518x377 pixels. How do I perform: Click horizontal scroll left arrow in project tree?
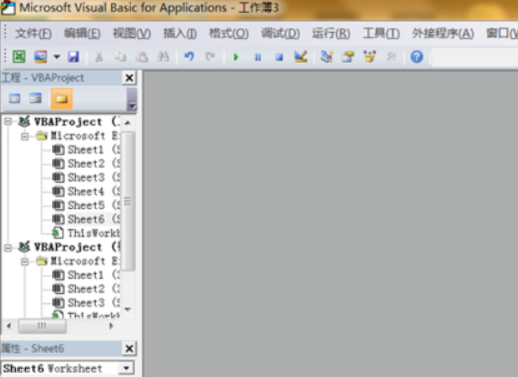pyautogui.click(x=9, y=326)
